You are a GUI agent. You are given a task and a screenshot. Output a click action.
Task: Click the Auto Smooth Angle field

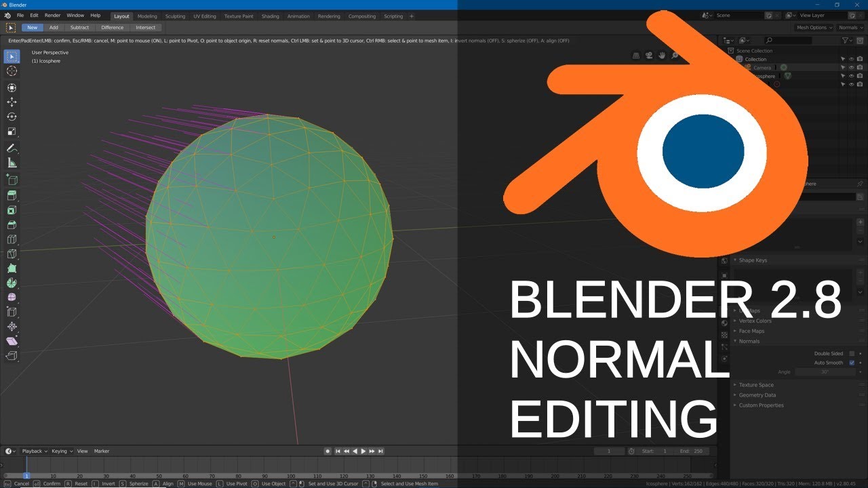pyautogui.click(x=825, y=371)
